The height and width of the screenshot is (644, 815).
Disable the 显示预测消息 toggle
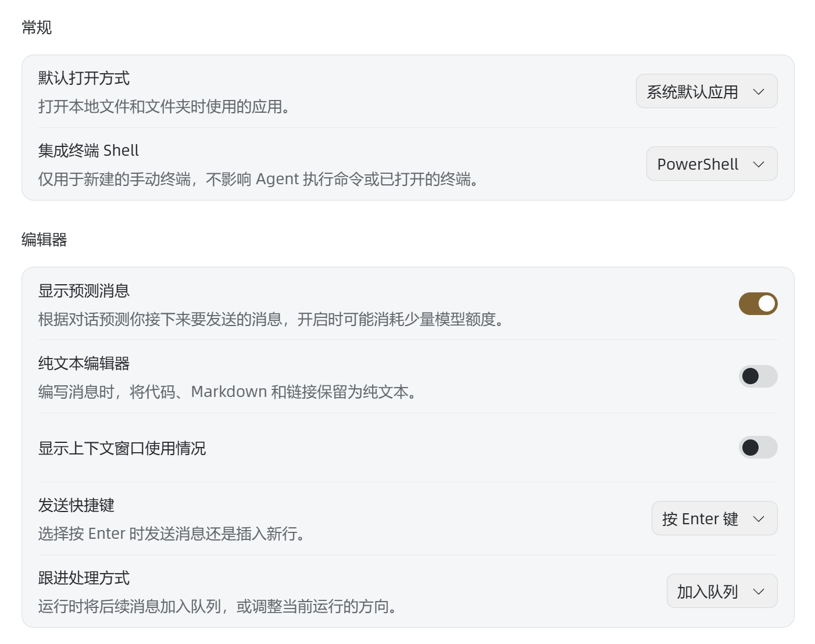[x=757, y=303]
